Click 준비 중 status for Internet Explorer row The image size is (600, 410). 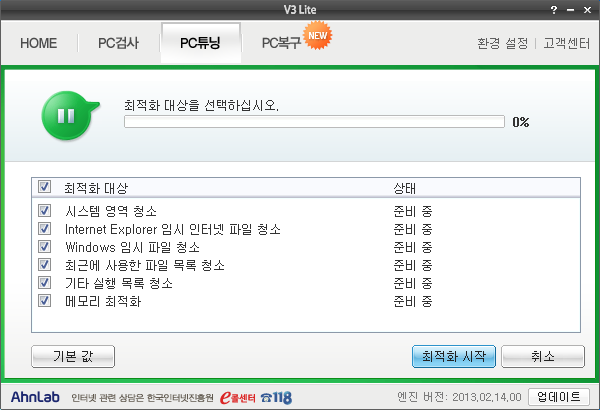(413, 229)
